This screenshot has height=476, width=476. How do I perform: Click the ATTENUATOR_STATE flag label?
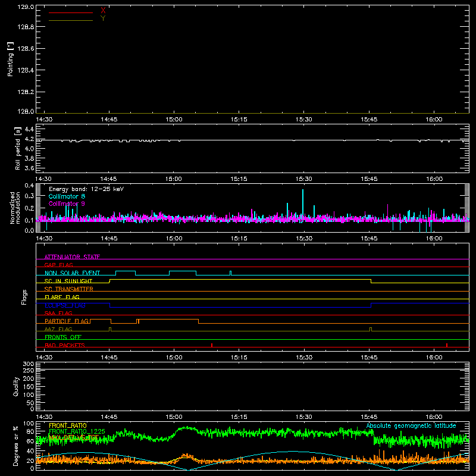72,257
